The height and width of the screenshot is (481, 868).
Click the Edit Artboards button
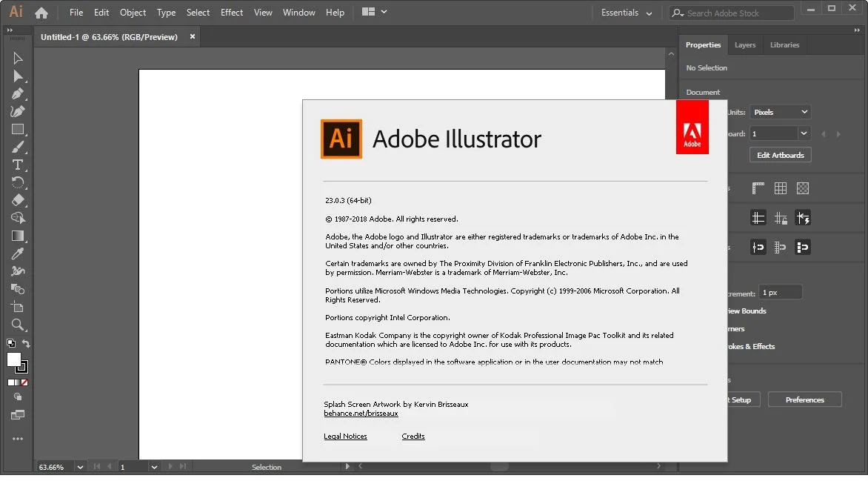(x=780, y=155)
